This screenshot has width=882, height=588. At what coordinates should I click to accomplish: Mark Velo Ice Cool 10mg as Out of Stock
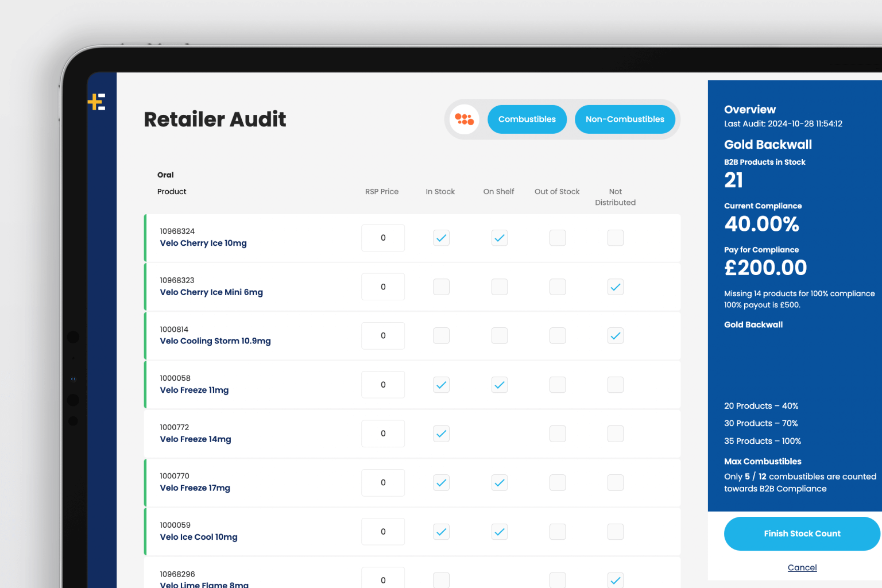click(558, 532)
